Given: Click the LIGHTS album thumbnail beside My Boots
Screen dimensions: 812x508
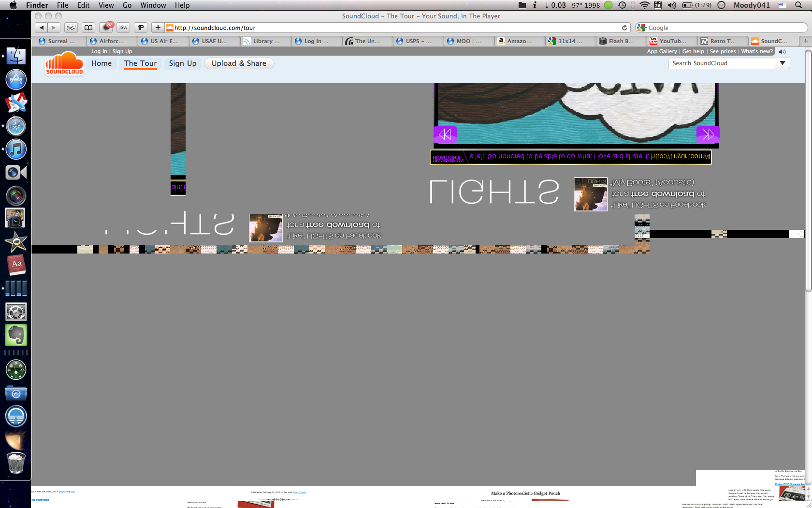Looking at the screenshot, I should (590, 194).
